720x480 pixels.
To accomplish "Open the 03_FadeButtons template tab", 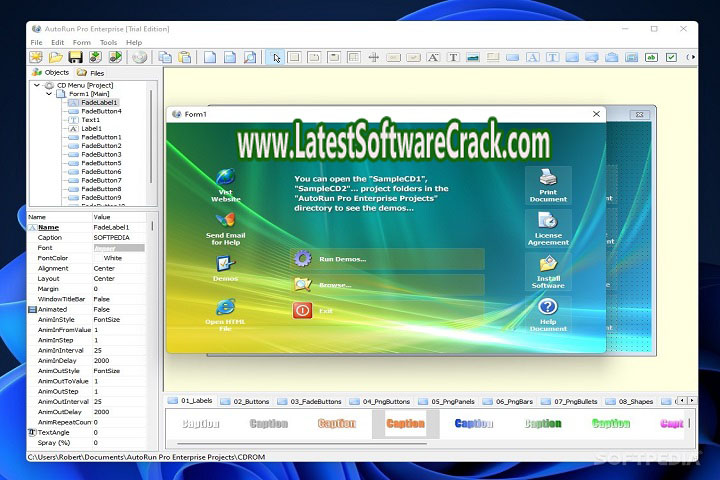I will [310, 401].
